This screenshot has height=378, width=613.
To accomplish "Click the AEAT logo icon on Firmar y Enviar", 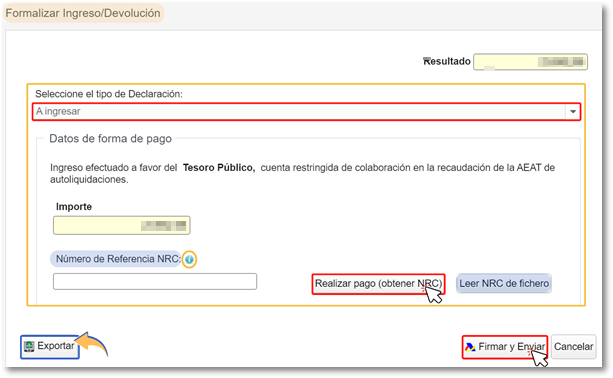I will pyautogui.click(x=470, y=347).
